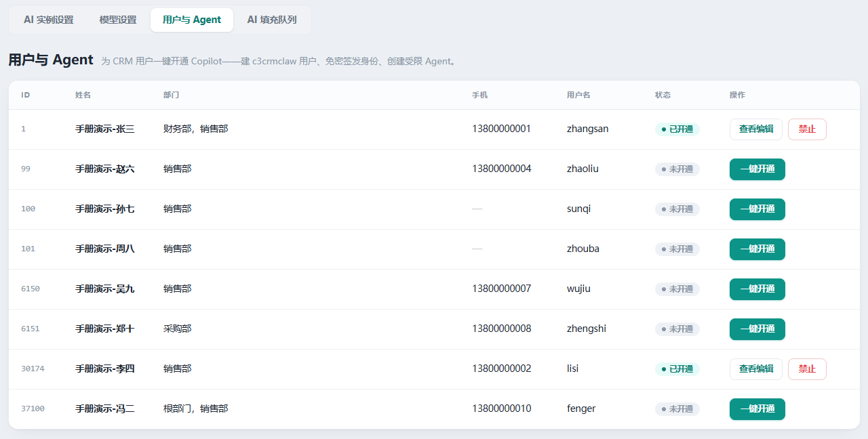Image resolution: width=868 pixels, height=439 pixels.
Task: Activate 一键开通 for user sunqi
Action: point(757,209)
